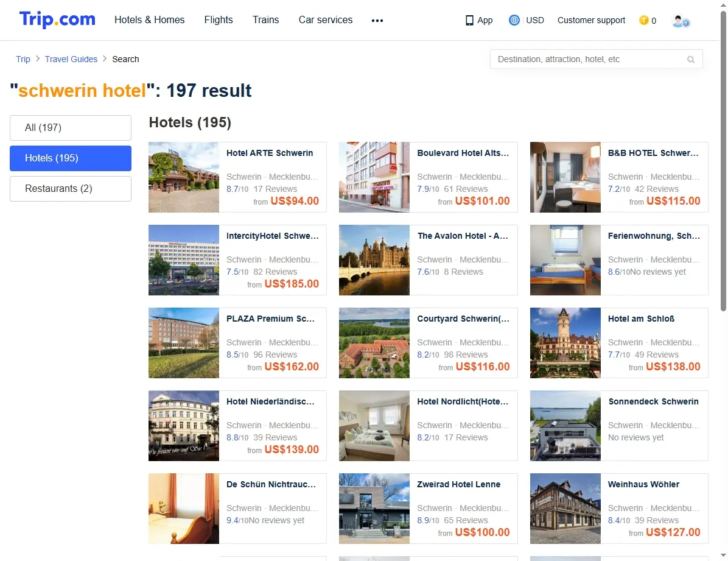Open Zweirad Hotel Lenne photo
Viewport: 728px width, 561px height.
pyautogui.click(x=374, y=509)
